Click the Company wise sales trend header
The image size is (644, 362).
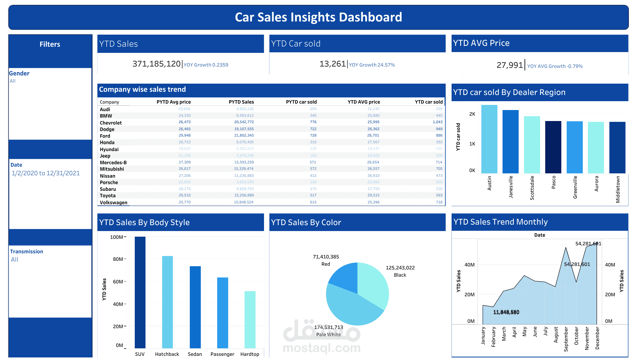(142, 89)
